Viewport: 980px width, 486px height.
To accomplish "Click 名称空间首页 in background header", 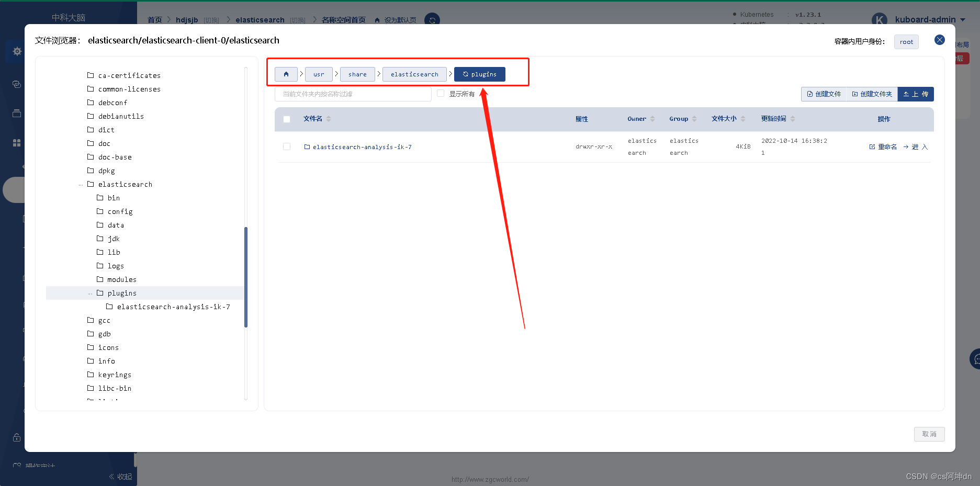I will pyautogui.click(x=343, y=20).
